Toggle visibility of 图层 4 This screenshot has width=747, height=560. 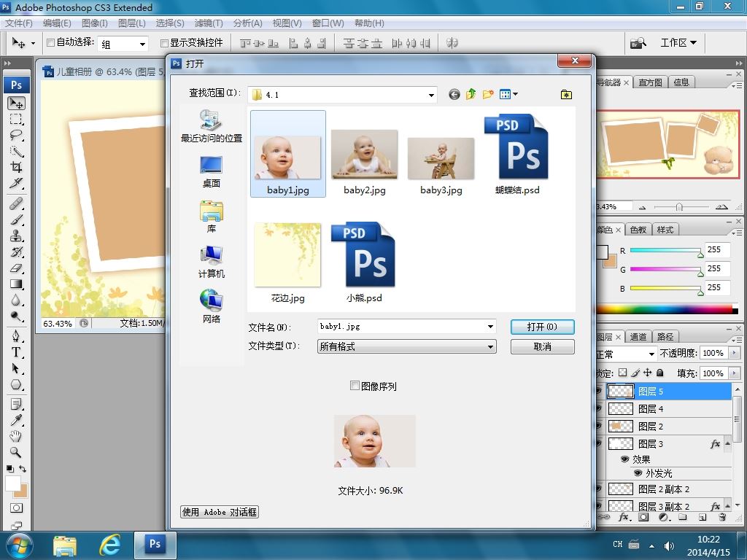(600, 408)
